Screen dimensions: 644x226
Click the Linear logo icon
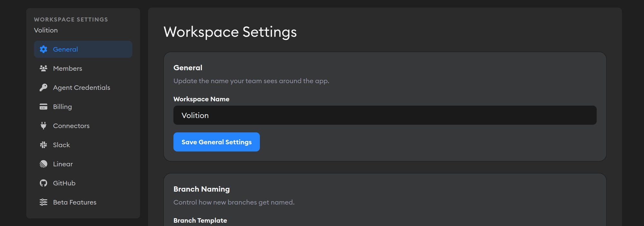(x=43, y=164)
